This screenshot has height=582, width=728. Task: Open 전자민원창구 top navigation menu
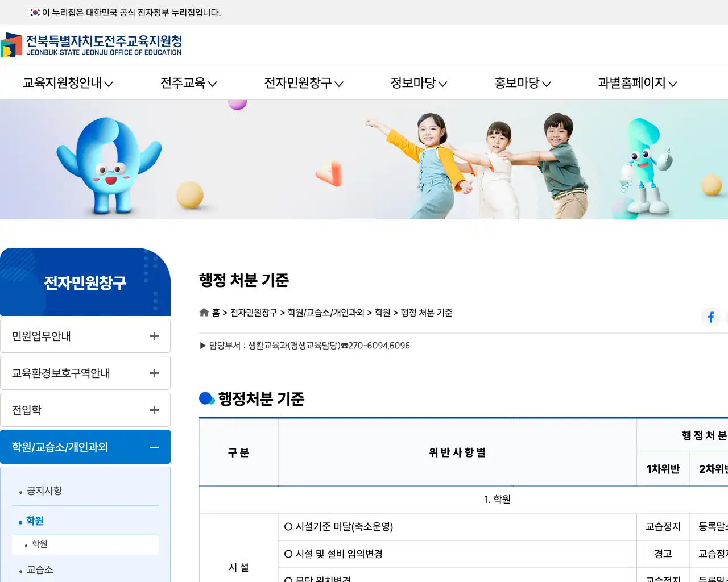pyautogui.click(x=304, y=83)
